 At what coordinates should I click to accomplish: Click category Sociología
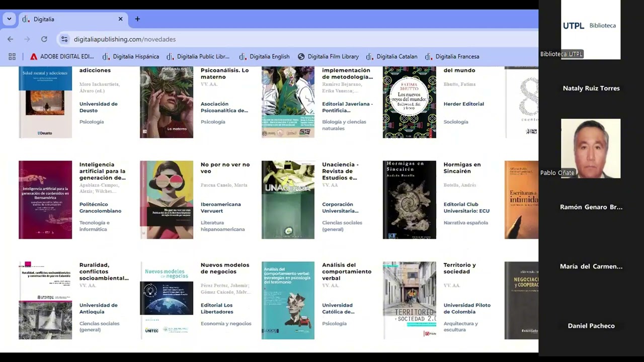point(455,122)
